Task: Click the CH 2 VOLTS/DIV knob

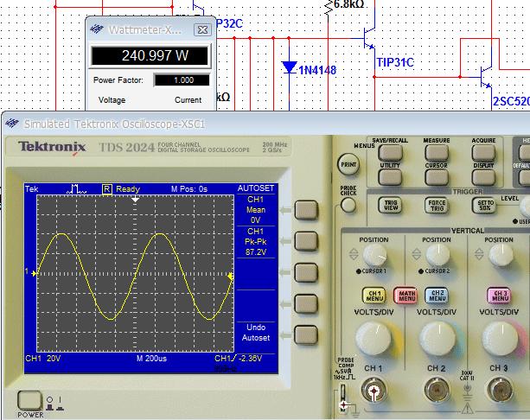Action: (437, 339)
